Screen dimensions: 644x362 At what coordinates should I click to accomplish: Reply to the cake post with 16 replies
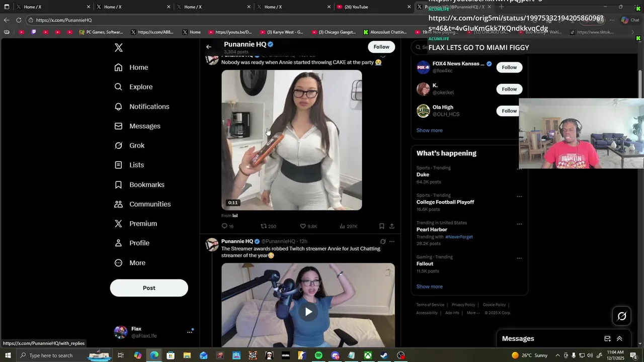coord(227,226)
